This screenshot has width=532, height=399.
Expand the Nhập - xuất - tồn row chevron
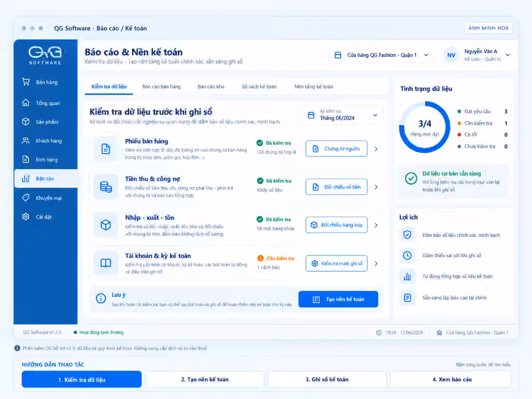tap(376, 225)
